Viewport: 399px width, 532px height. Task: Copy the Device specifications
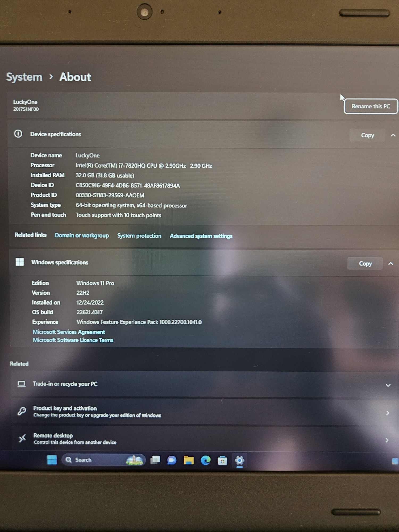pyautogui.click(x=367, y=135)
